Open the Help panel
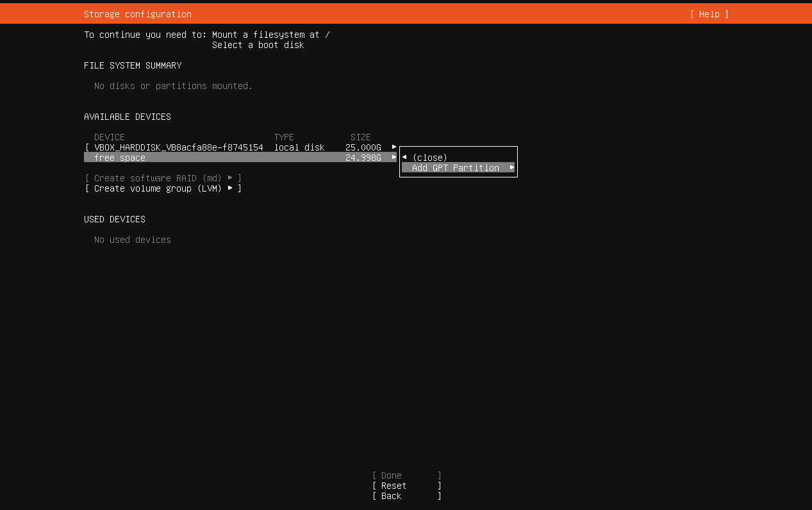 (708, 13)
